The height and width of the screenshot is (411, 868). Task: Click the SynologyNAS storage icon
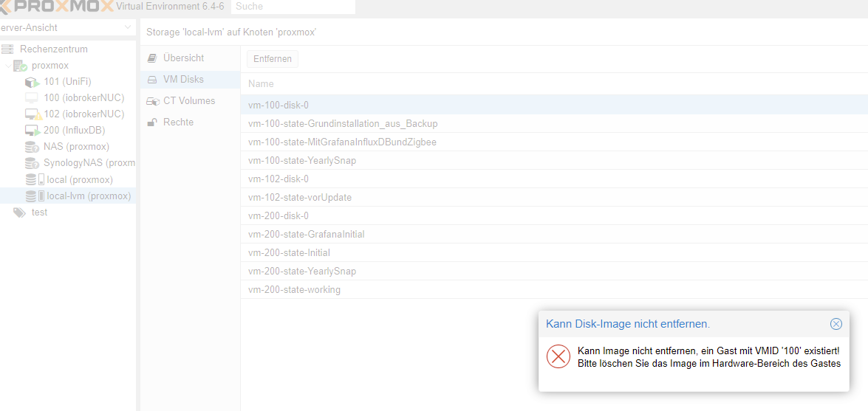coord(33,164)
